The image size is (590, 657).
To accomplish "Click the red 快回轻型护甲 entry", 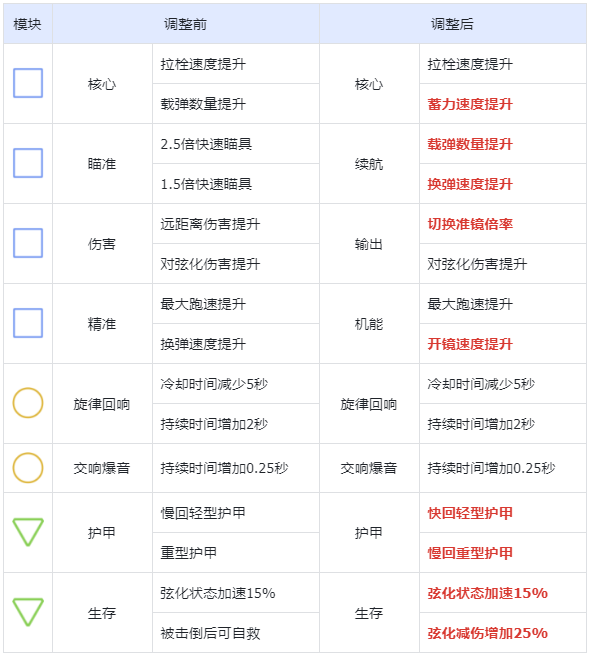I will coord(470,513).
